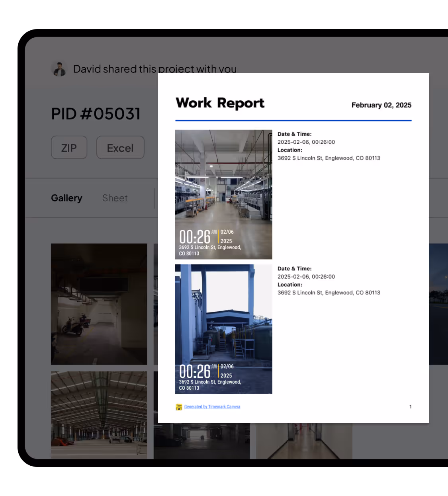Open the blue industrial tanks photo

(223, 329)
